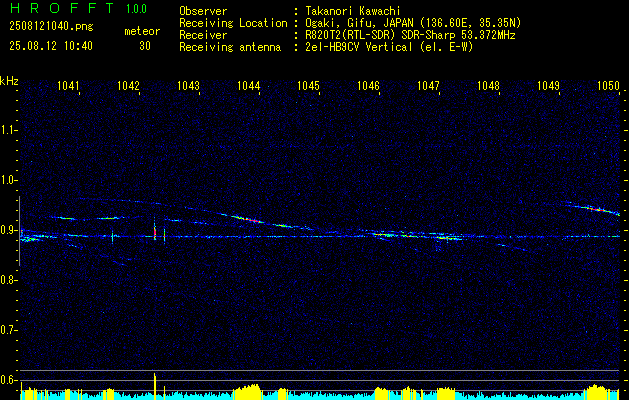629x400 pixels.
Task: Click the meteor label
Action: [x=142, y=31]
